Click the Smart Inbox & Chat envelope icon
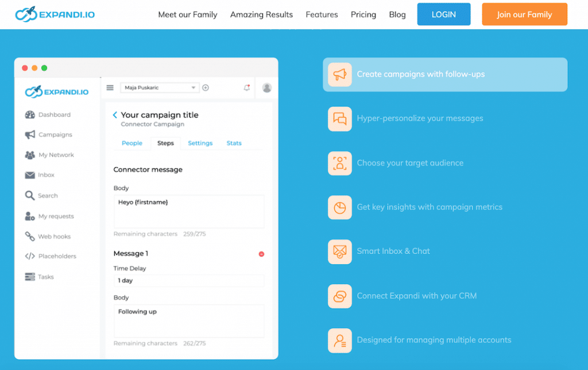This screenshot has height=370, width=588. point(340,252)
